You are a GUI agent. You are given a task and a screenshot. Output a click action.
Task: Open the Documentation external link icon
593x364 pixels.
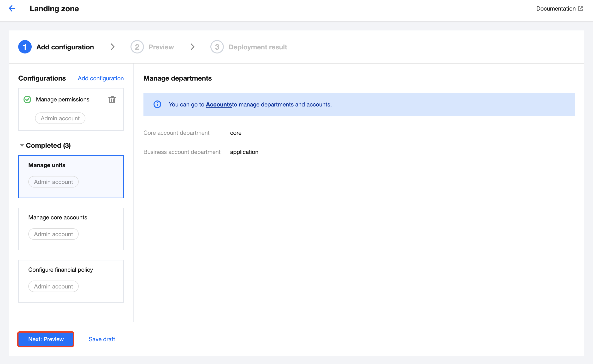581,9
